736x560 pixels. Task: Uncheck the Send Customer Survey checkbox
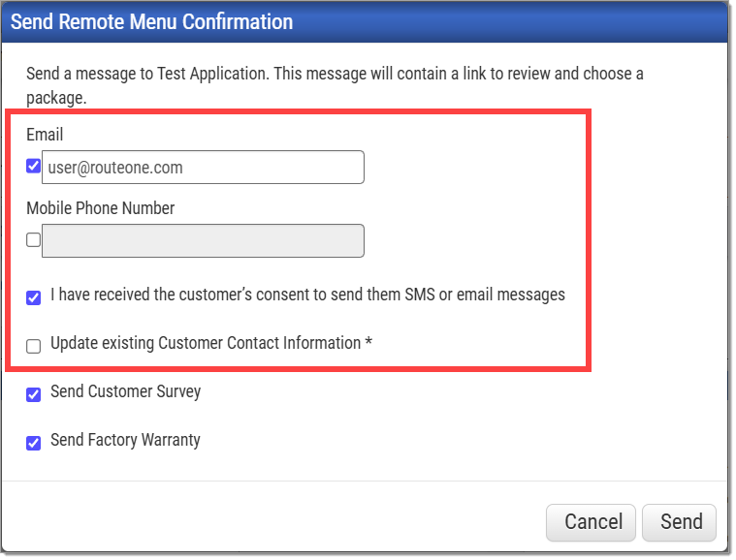pos(33,395)
